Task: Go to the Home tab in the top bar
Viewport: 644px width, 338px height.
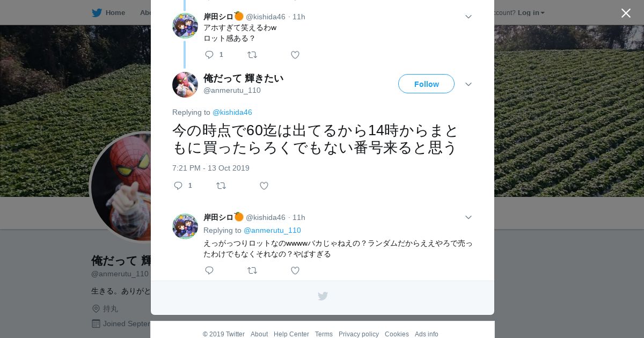Action: 115,12
